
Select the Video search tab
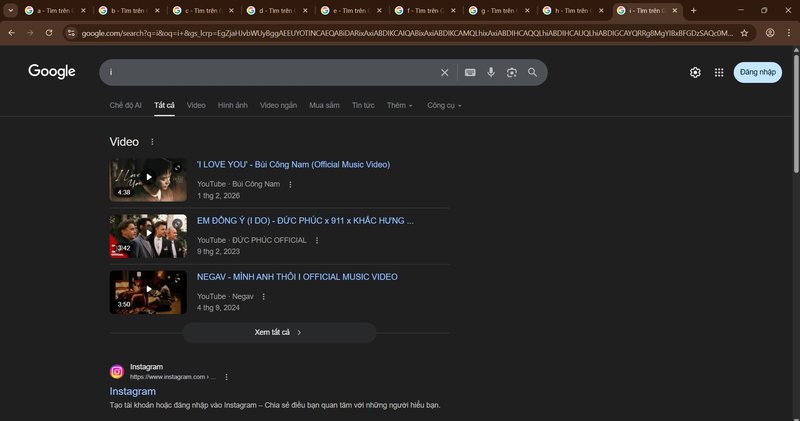coord(196,105)
